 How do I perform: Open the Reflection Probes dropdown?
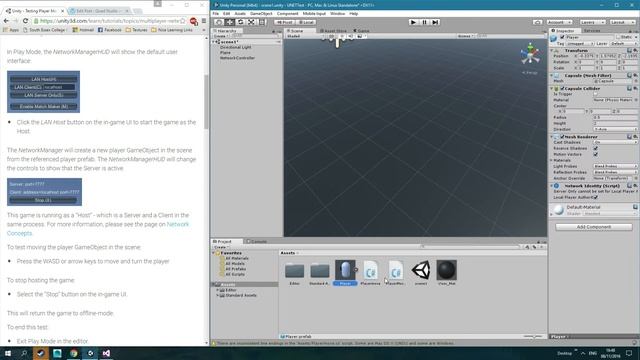[x=616, y=172]
